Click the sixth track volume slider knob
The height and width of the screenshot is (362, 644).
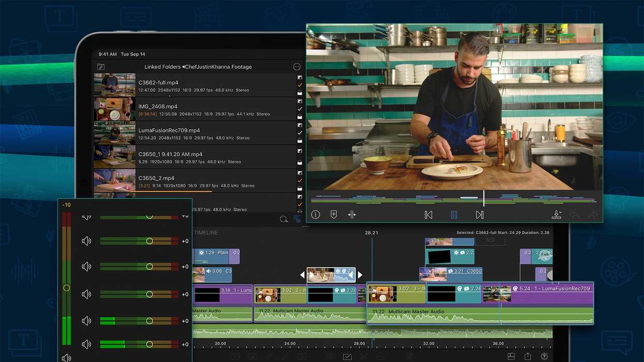(x=149, y=344)
